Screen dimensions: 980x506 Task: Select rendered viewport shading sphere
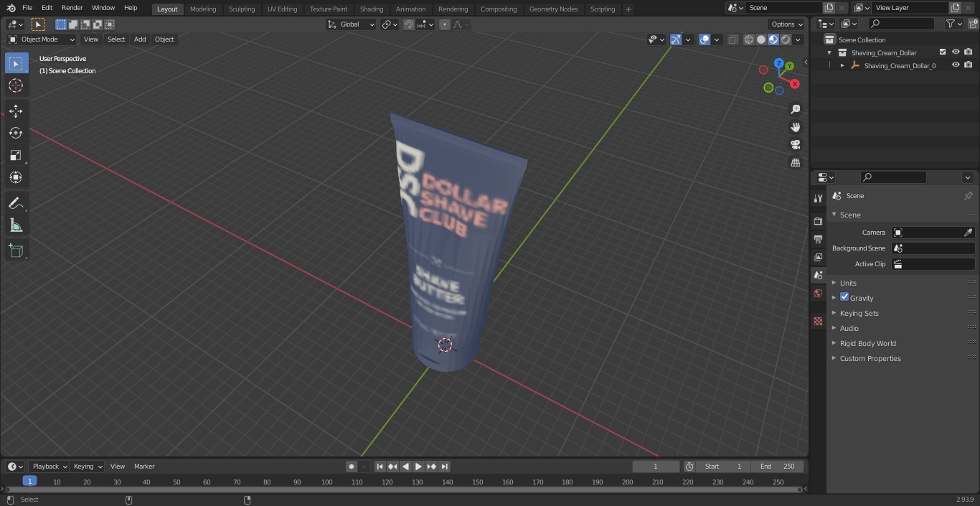tap(786, 39)
